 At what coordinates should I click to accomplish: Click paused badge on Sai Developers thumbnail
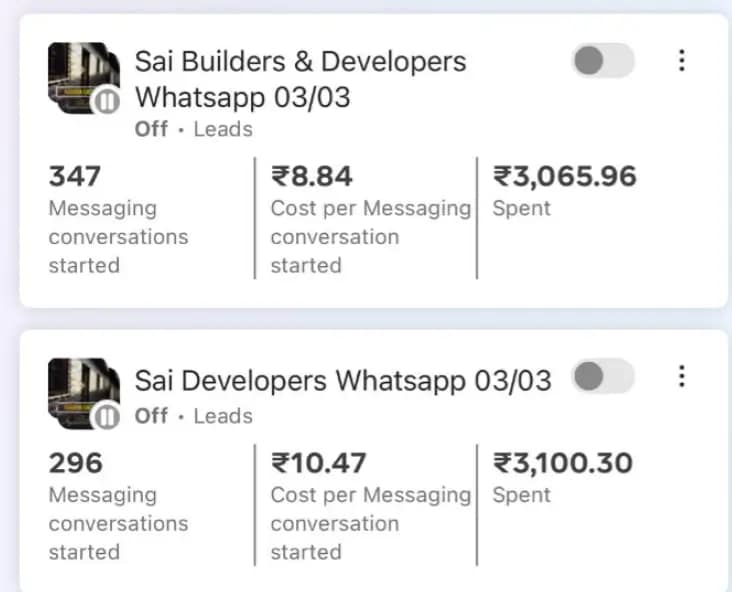[106, 417]
